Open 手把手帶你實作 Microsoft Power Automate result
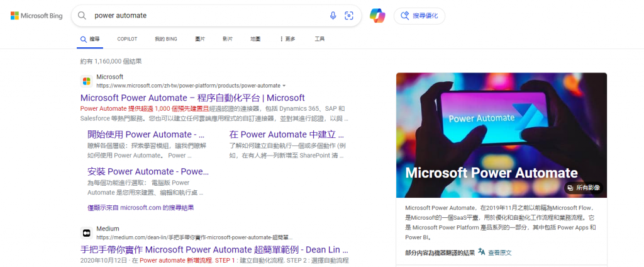 coord(214,250)
